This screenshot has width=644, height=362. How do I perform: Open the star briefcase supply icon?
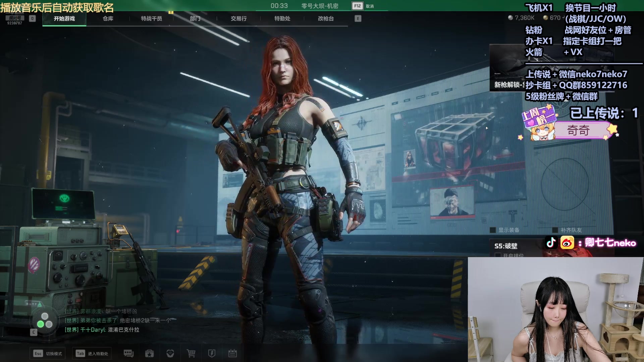(149, 353)
